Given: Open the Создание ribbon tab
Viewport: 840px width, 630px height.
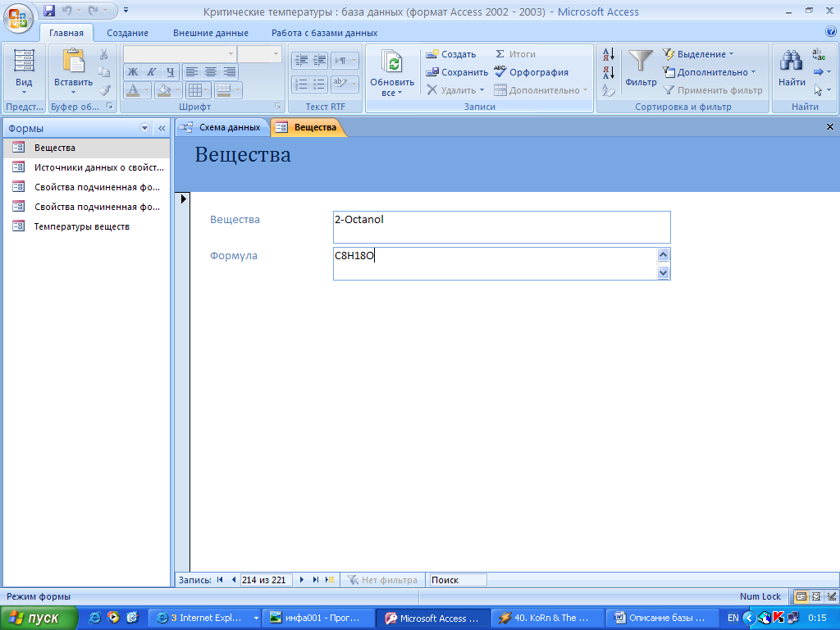Looking at the screenshot, I should [x=127, y=33].
